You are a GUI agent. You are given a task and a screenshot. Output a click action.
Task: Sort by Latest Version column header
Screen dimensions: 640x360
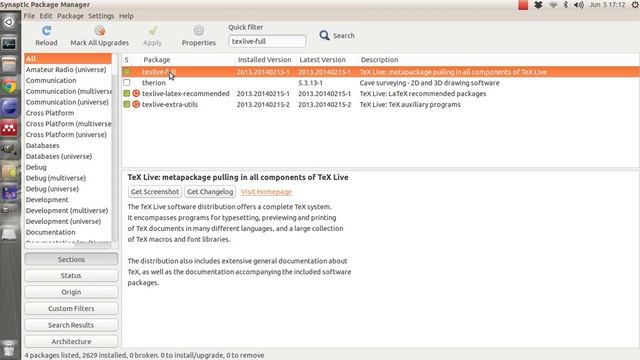click(327, 60)
